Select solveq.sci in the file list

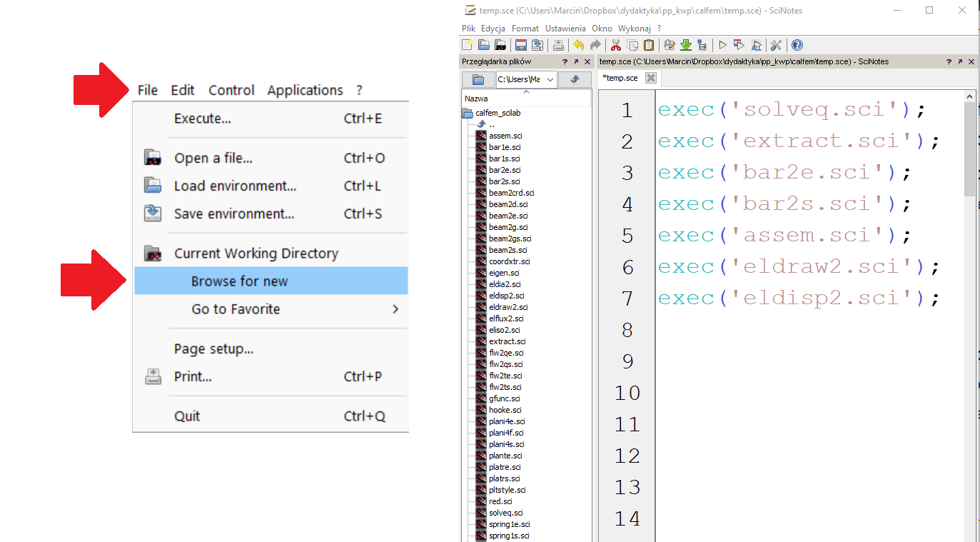point(505,513)
